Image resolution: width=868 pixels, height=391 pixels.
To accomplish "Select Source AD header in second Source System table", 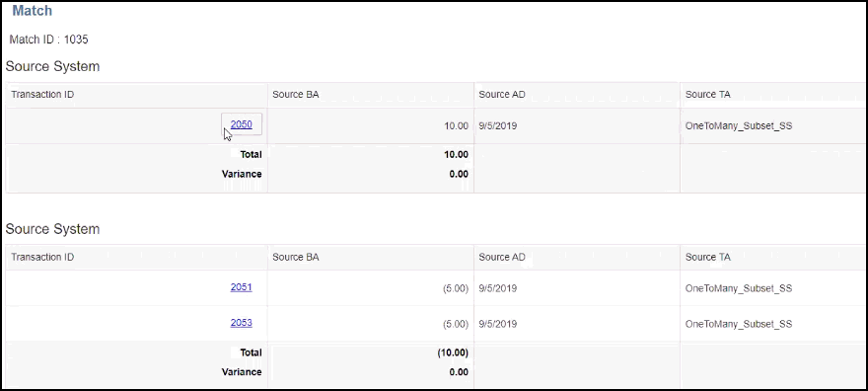I will pos(502,258).
